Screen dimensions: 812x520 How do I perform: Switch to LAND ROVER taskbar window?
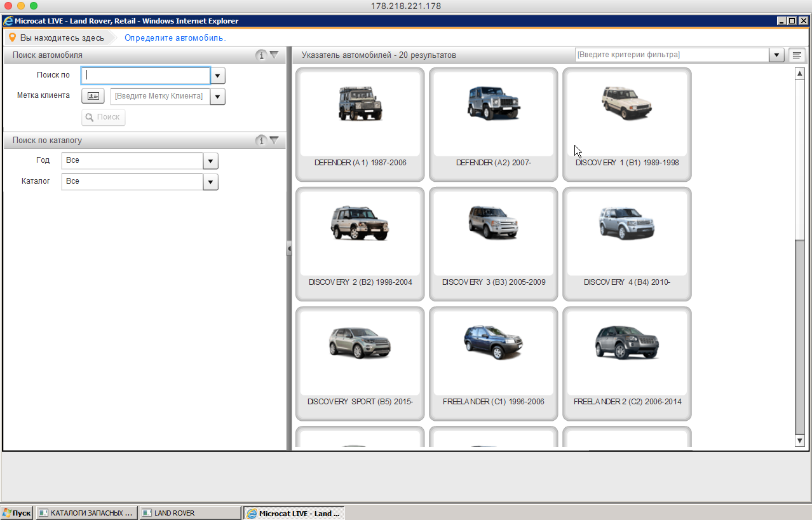click(x=189, y=513)
